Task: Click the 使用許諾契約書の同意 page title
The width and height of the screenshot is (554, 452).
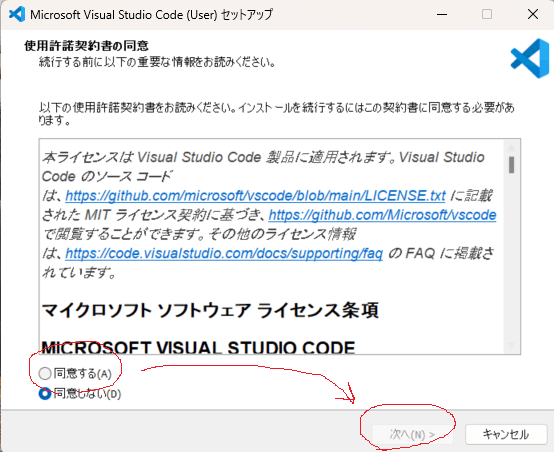Action: pos(87,46)
